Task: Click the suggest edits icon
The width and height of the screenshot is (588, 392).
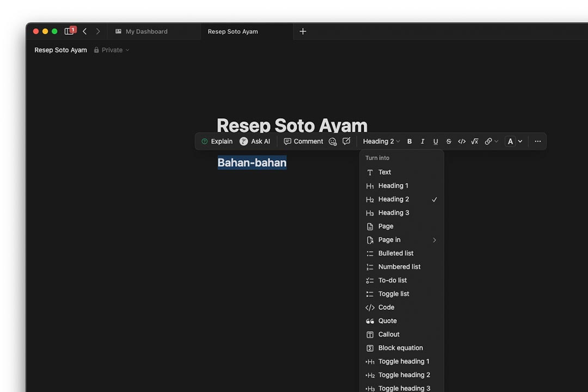Action: click(346, 142)
